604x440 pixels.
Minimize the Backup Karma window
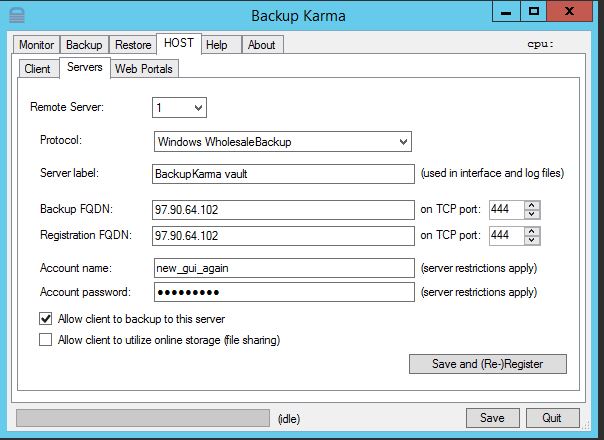[506, 11]
